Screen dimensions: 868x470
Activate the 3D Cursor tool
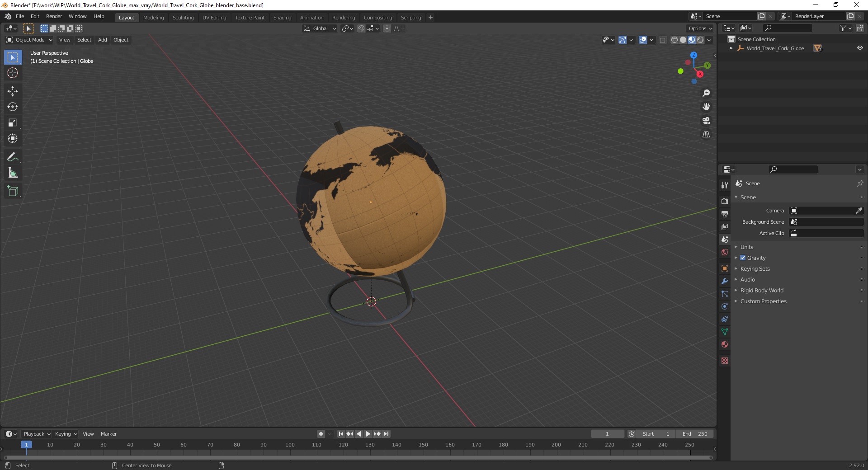point(13,73)
